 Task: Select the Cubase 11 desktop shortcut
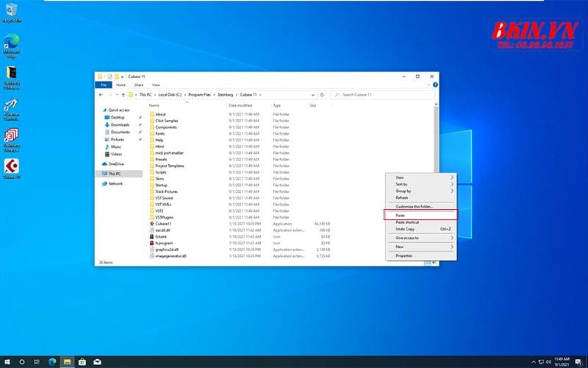point(12,169)
